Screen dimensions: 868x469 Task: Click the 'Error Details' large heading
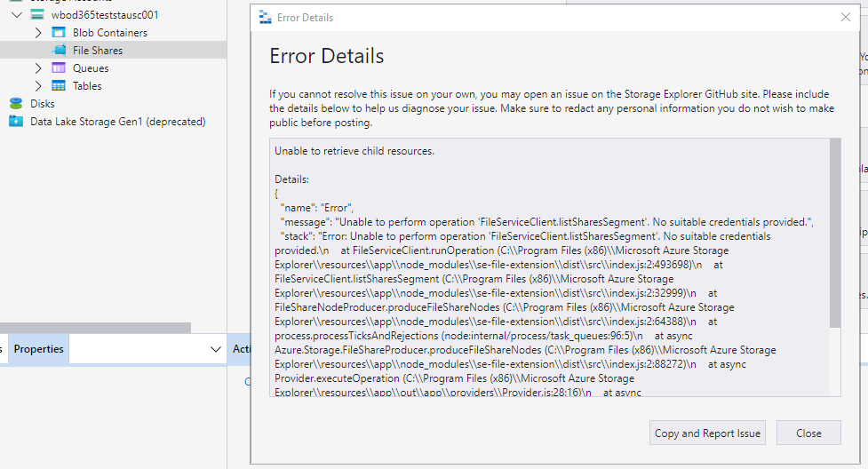(327, 56)
